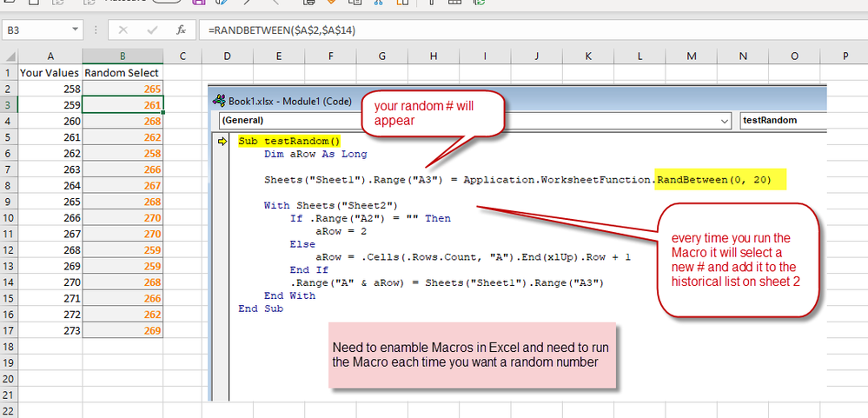Select cell with value 271 in column A

tap(50, 298)
